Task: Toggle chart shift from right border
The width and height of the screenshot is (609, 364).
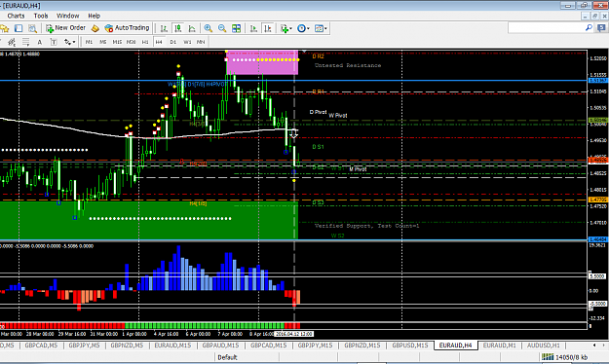Action: (268, 28)
